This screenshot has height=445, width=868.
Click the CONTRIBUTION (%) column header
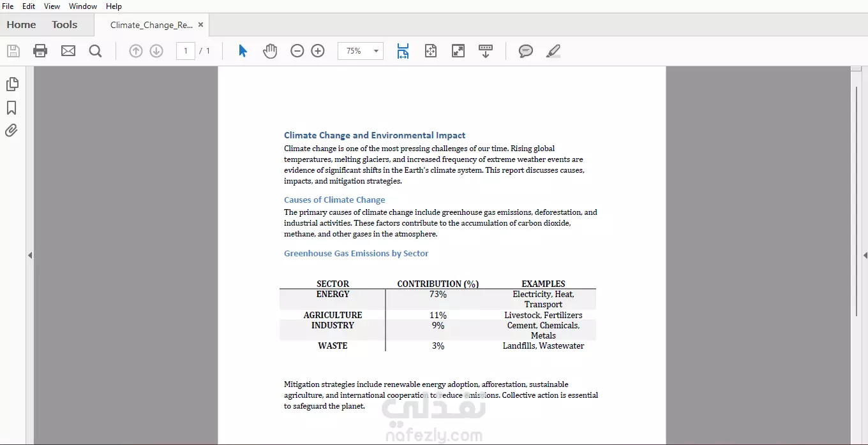tap(438, 284)
